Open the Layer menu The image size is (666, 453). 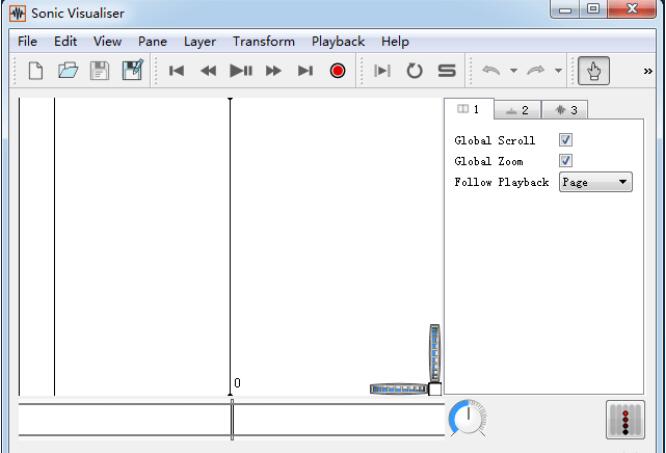click(200, 41)
